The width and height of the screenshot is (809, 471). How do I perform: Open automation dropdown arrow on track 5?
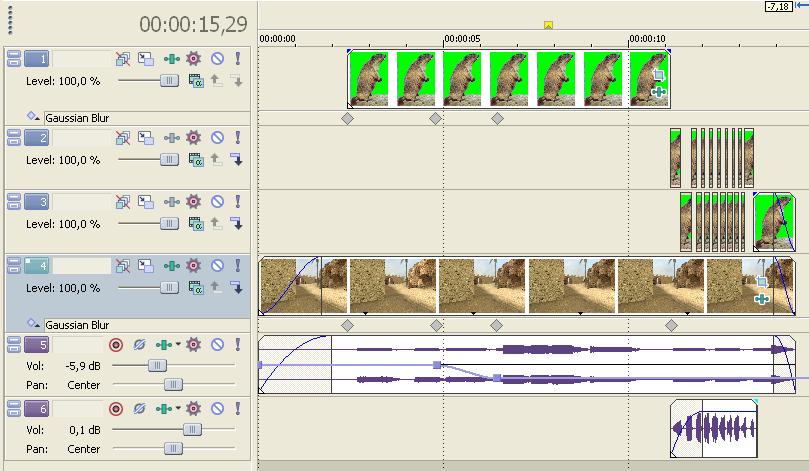click(x=179, y=344)
